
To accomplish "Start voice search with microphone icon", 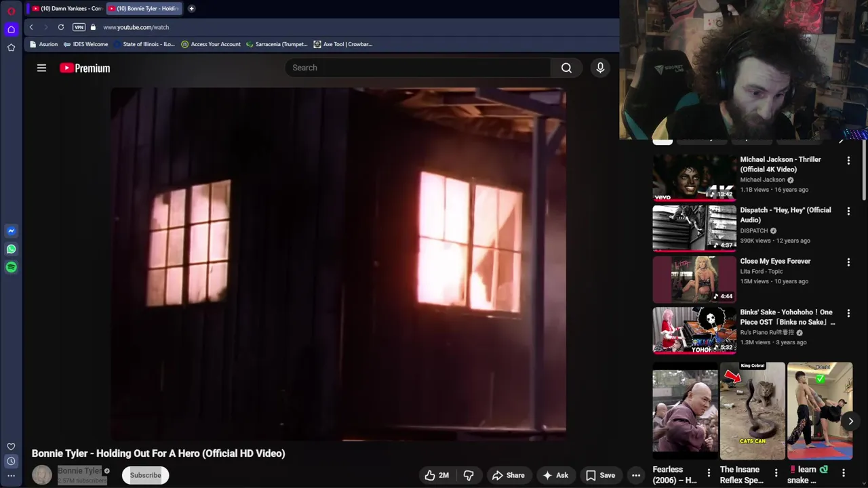I will (600, 68).
